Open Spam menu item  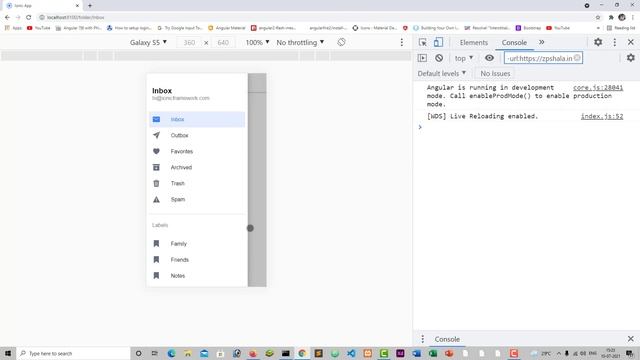coord(197,199)
